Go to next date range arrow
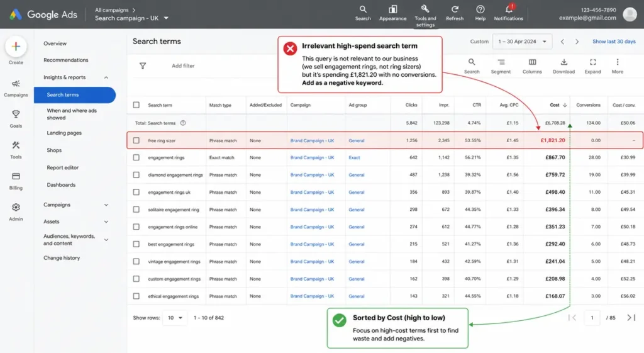Viewport: 644px width, 353px height. [x=577, y=42]
